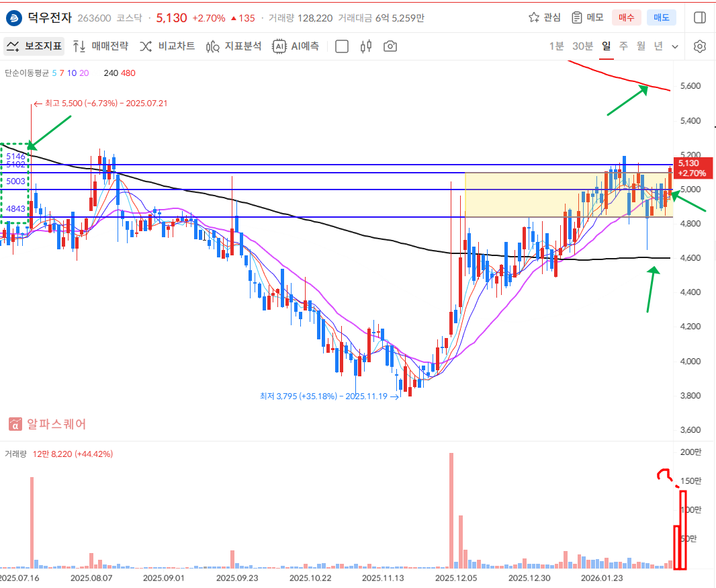Click the 단순이동평균 indicator legend label
Viewport: 716px width, 588px height.
[x=26, y=73]
